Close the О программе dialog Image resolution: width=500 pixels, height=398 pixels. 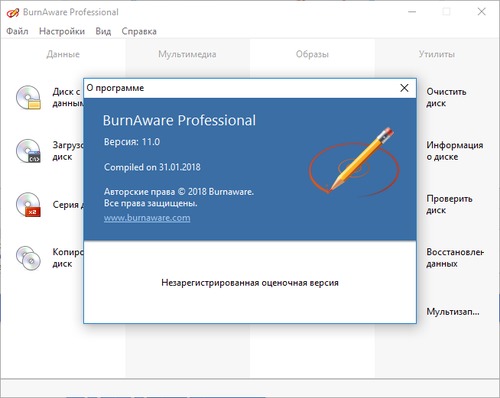(404, 88)
